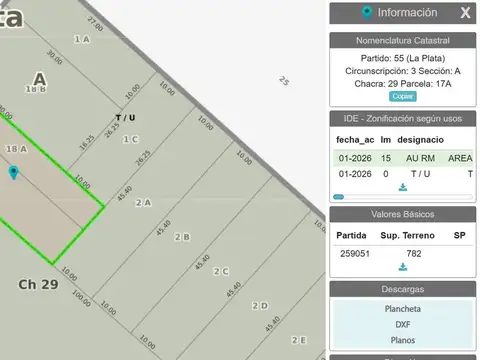Click the Partida value 259051

[x=355, y=254]
